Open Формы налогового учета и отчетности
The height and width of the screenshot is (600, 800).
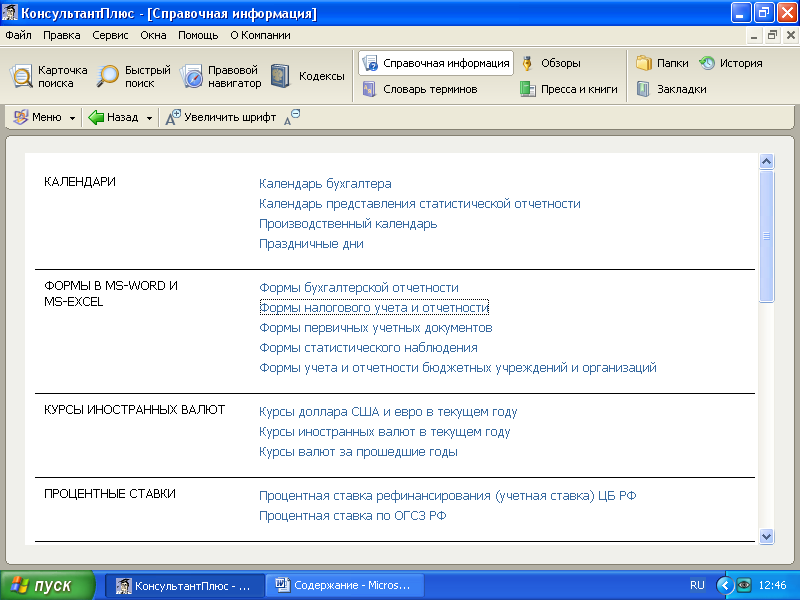pyautogui.click(x=374, y=308)
